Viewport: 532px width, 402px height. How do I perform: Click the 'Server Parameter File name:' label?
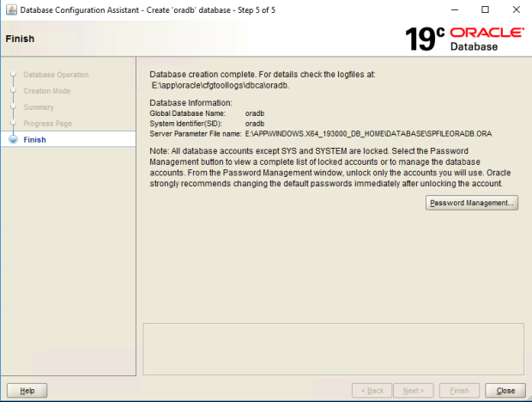(x=196, y=134)
